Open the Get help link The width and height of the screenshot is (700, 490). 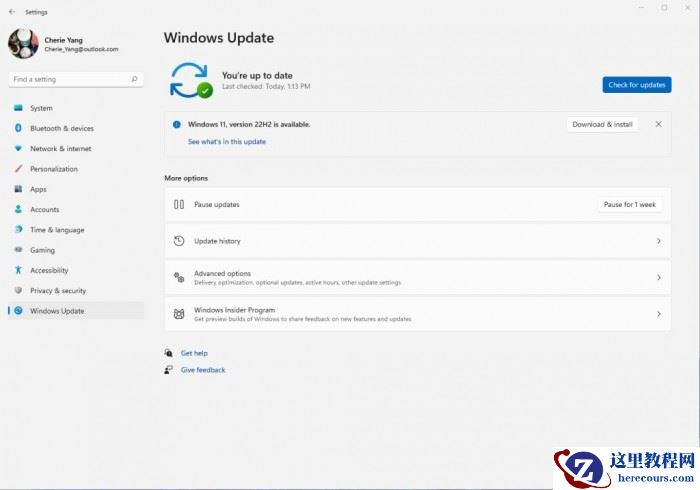click(194, 353)
